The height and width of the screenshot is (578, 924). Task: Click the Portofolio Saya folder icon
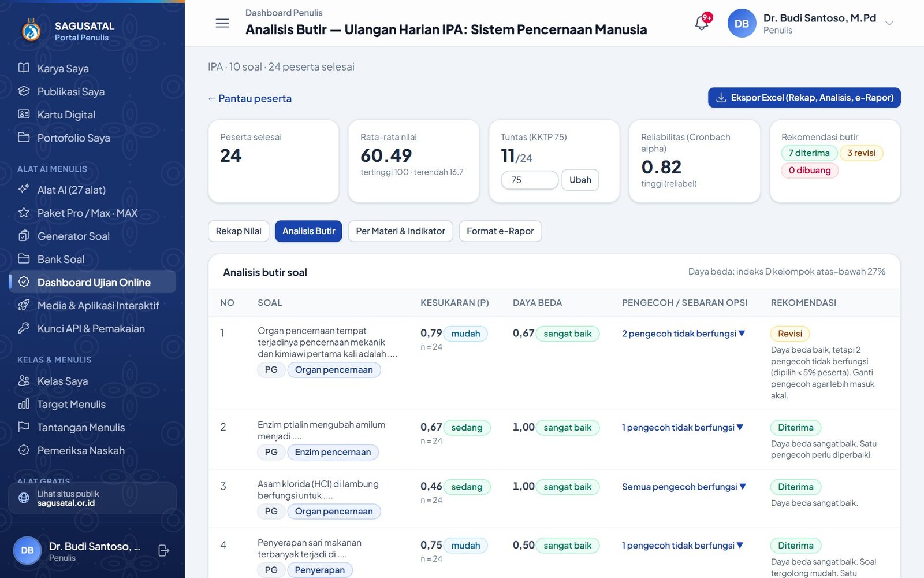click(x=24, y=138)
